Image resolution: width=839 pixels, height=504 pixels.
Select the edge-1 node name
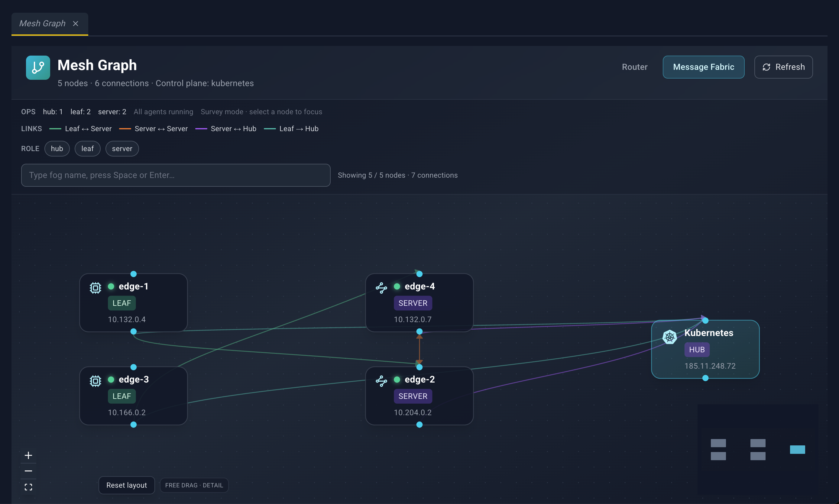(x=134, y=286)
